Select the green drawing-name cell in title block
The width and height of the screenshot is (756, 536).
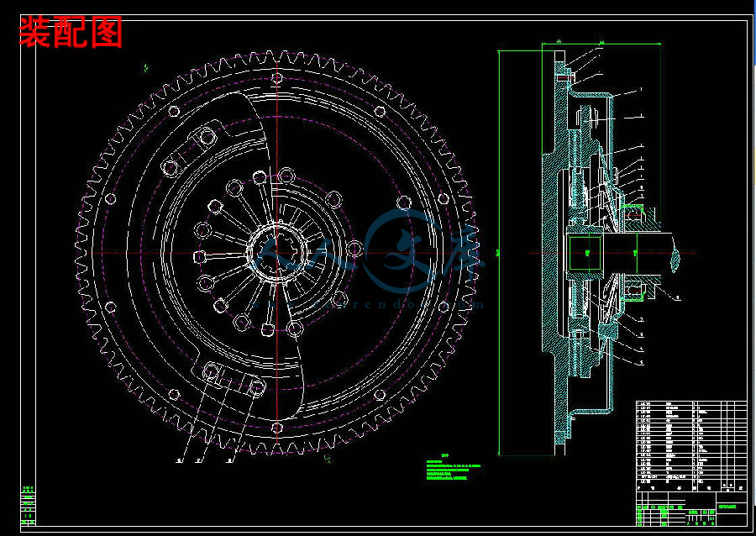pyautogui.click(x=732, y=507)
